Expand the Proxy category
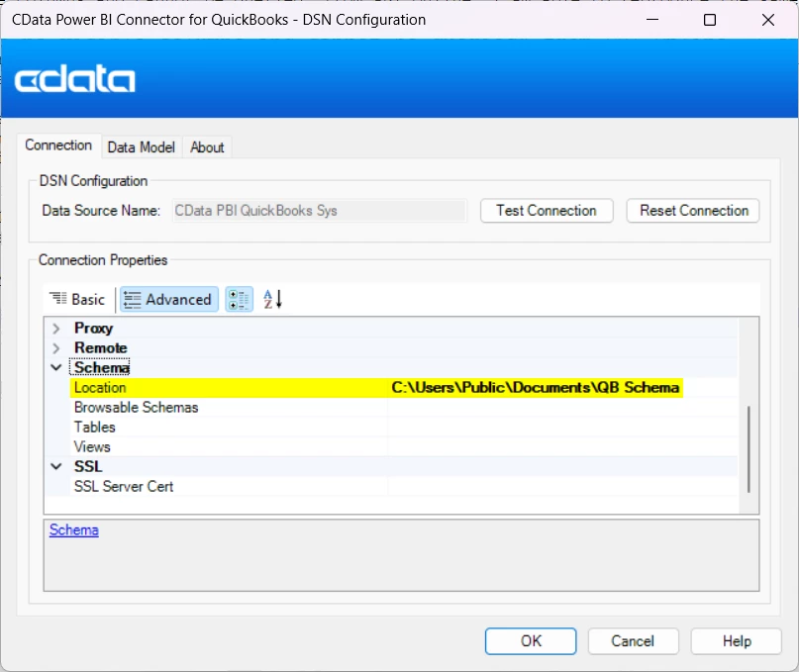The height and width of the screenshot is (672, 799). (56, 329)
